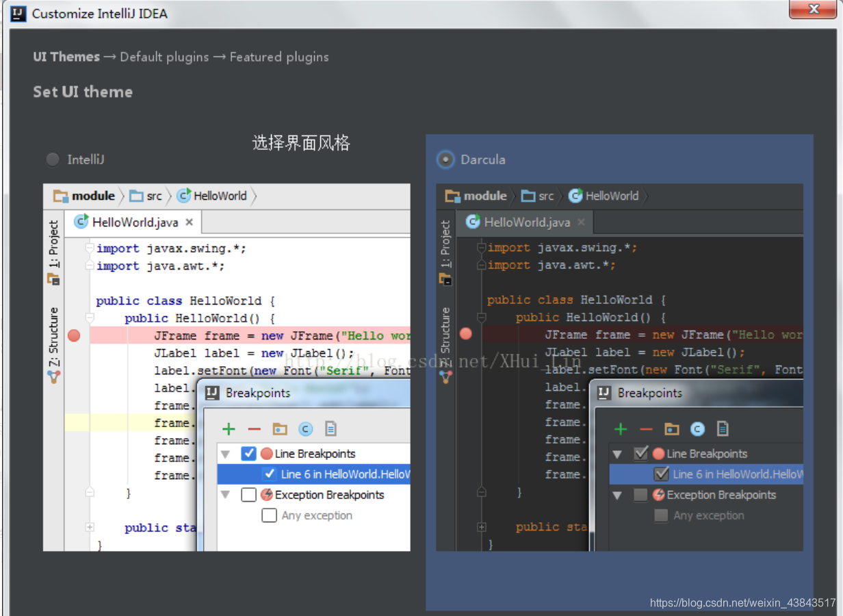The image size is (843, 616).
Task: Expand folded 'public sta' method in Darcula preview
Action: [481, 527]
